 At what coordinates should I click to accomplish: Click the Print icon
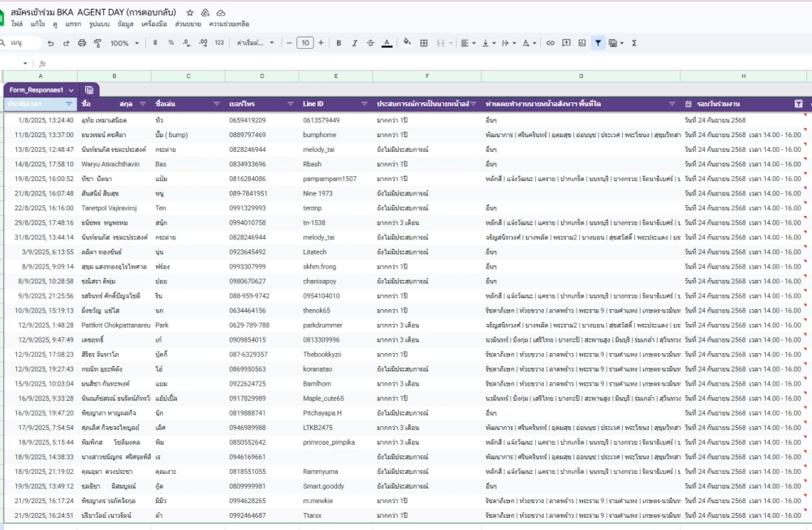pyautogui.click(x=82, y=43)
